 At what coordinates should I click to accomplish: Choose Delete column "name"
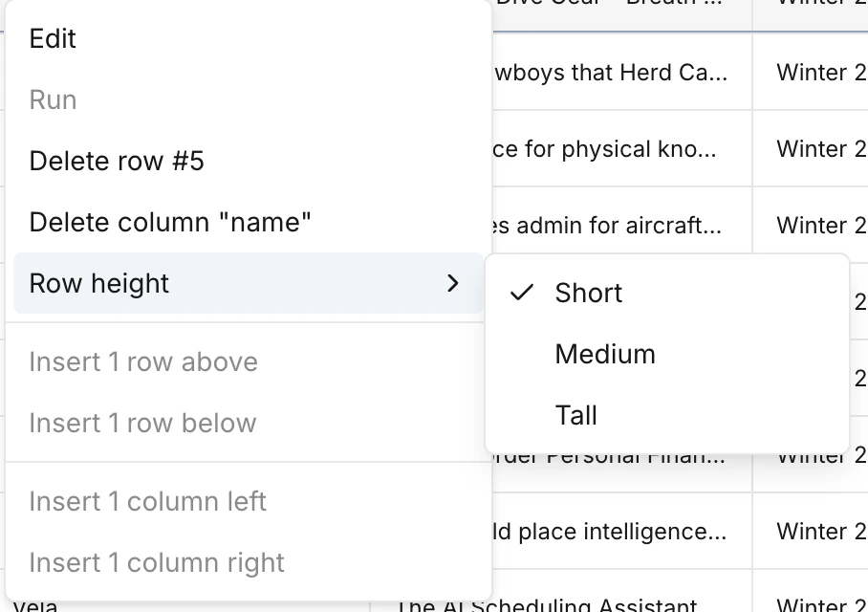(x=171, y=222)
